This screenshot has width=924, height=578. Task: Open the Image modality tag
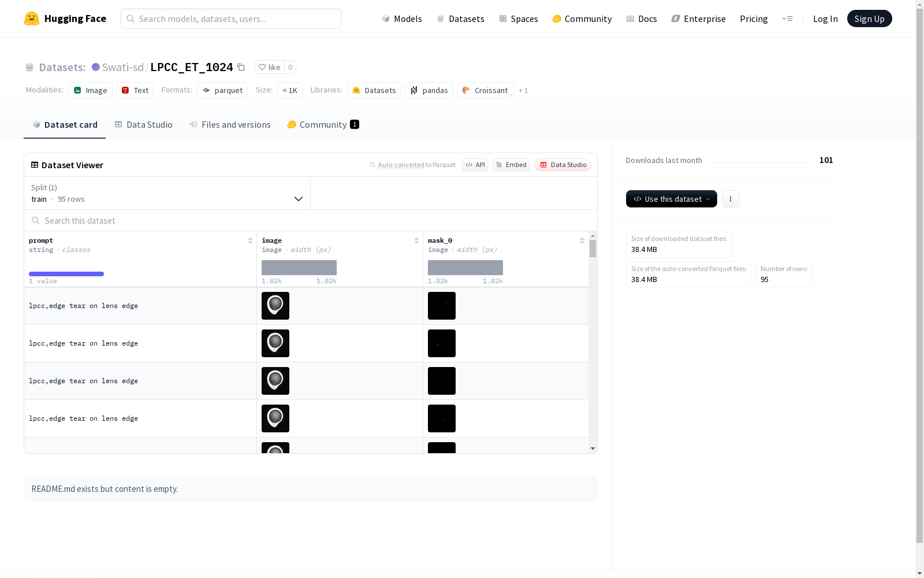[91, 90]
